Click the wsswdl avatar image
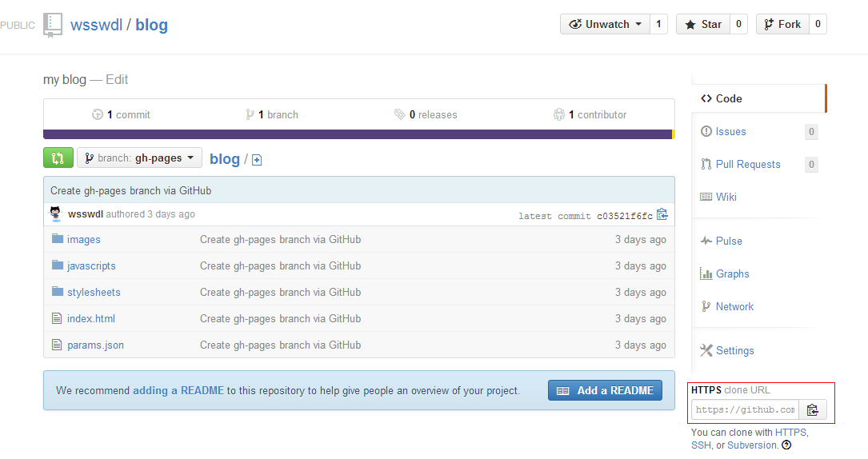The height and width of the screenshot is (459, 868). 56,214
